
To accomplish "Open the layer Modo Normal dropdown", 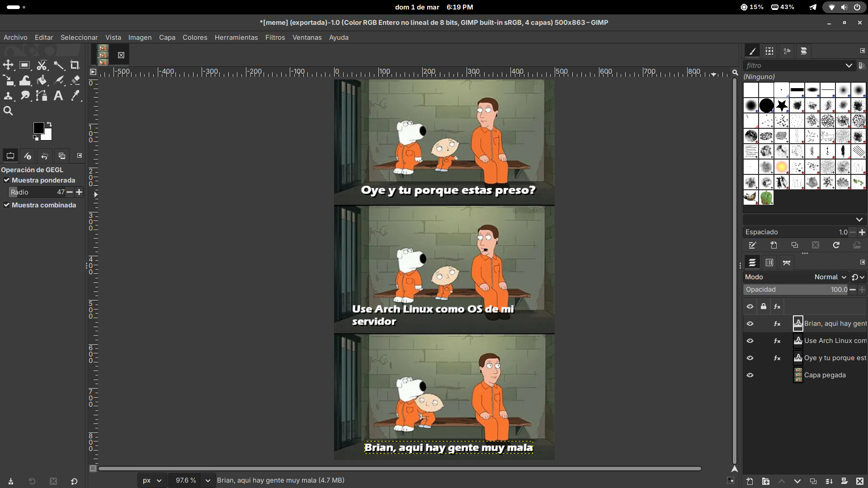I will click(830, 277).
